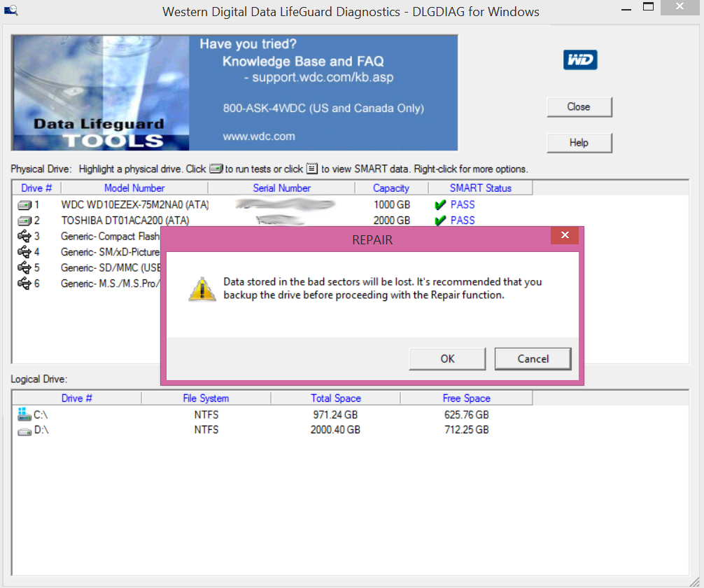Click OK in the REPAIR dialog
The height and width of the screenshot is (588, 704).
point(447,358)
